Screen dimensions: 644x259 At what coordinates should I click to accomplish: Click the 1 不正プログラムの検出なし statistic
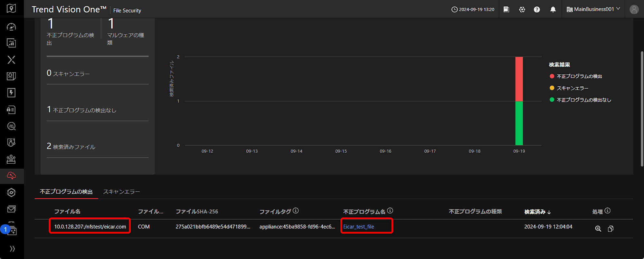point(81,110)
